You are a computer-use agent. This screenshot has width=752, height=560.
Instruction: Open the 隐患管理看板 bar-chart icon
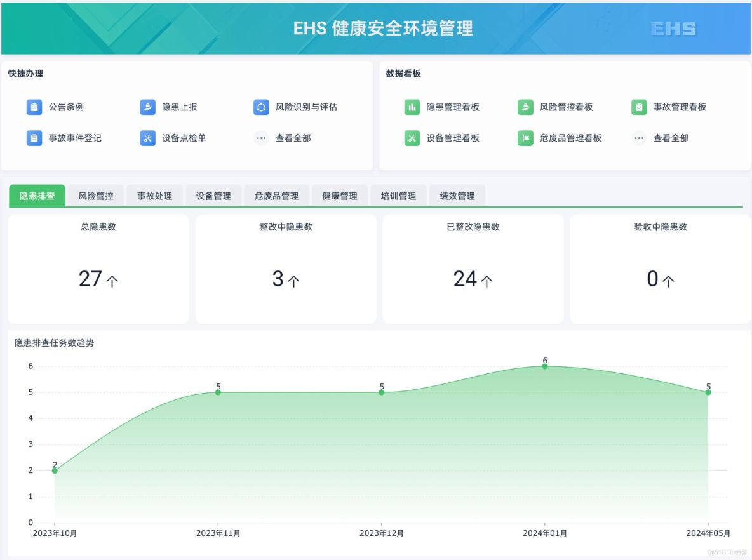(x=412, y=107)
